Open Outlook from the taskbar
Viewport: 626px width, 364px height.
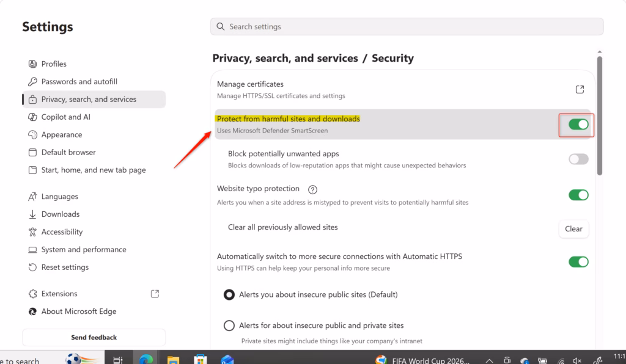coord(227,360)
